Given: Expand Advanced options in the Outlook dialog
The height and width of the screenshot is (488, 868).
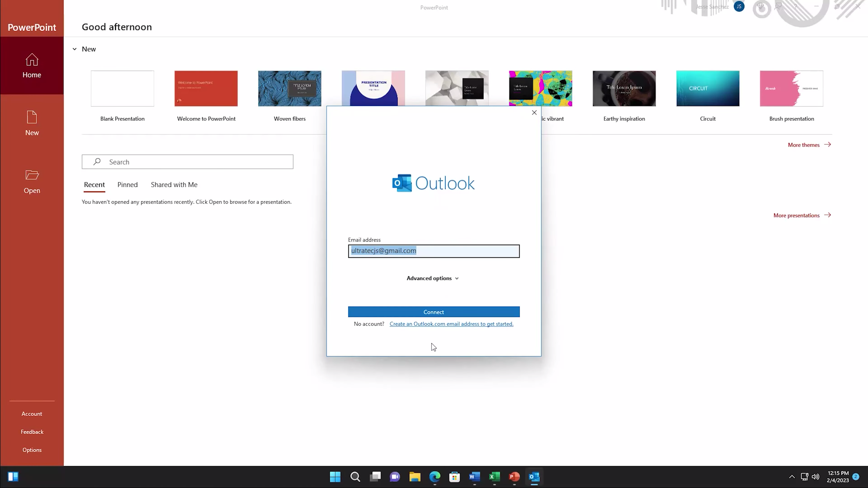Looking at the screenshot, I should point(433,278).
